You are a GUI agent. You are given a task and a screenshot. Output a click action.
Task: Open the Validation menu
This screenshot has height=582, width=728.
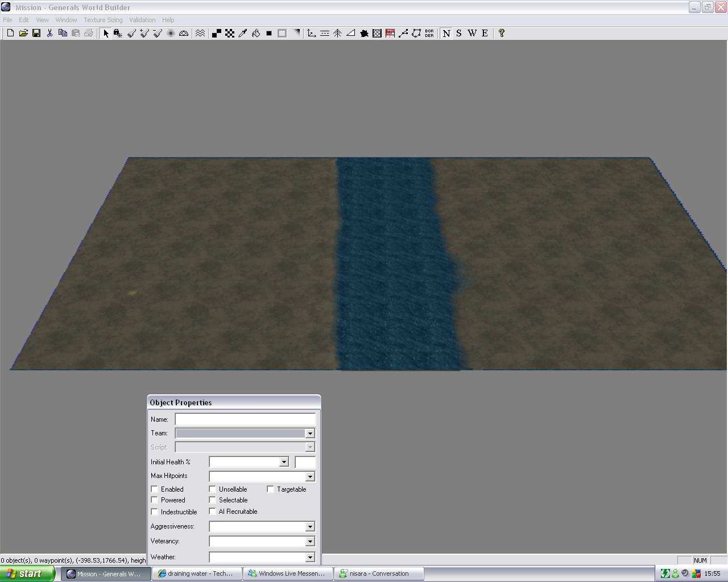pos(142,20)
